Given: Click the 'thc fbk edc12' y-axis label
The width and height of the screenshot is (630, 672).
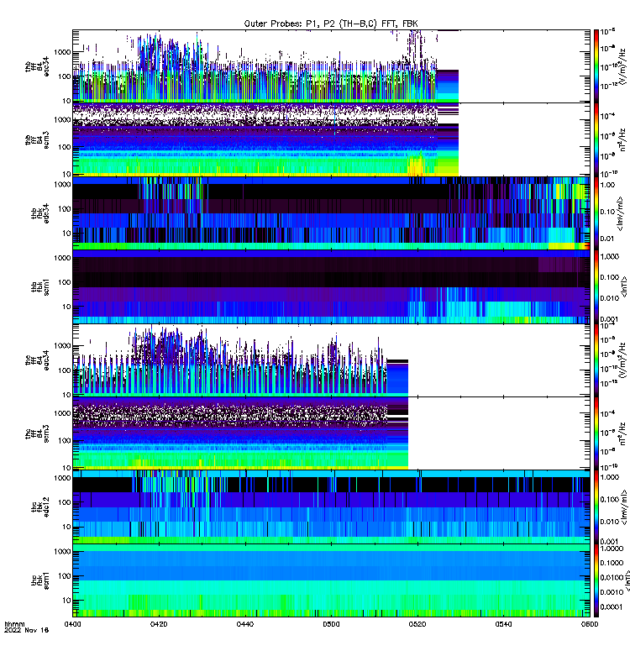Looking at the screenshot, I should coord(40,507).
